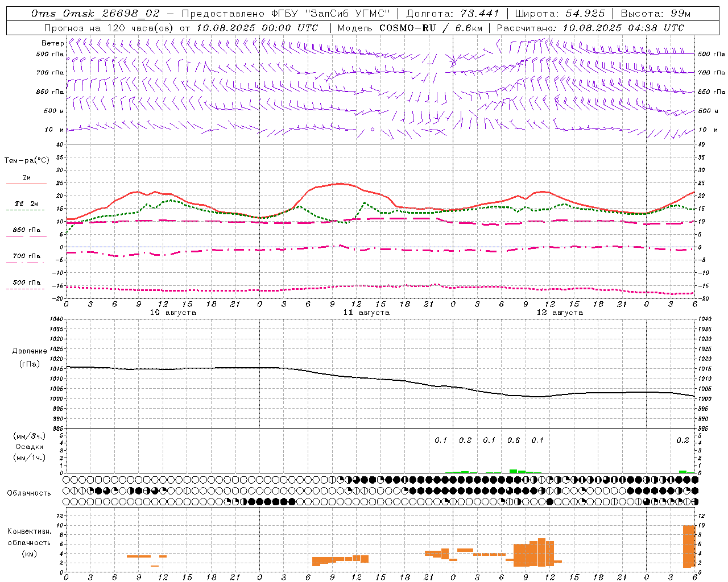Click the forecast start time 10.08.2025 00:00 UTC
728x582 pixels.
tap(257, 28)
